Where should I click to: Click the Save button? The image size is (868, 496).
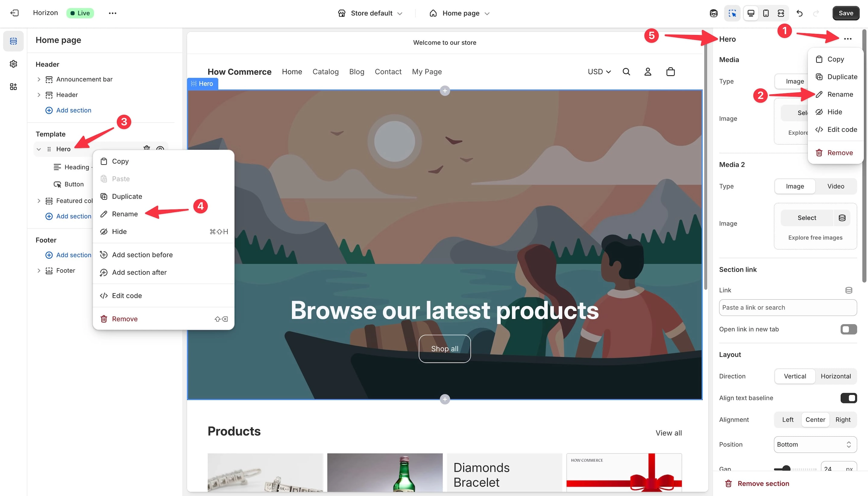(x=845, y=13)
